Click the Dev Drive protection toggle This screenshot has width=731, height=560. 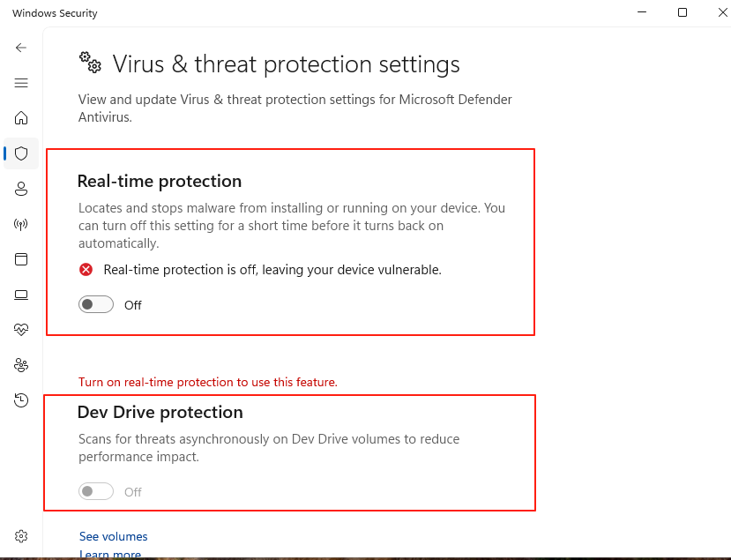click(96, 492)
